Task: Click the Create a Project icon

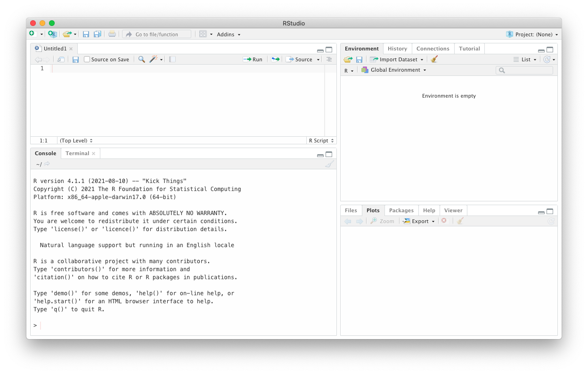Action: 52,34
